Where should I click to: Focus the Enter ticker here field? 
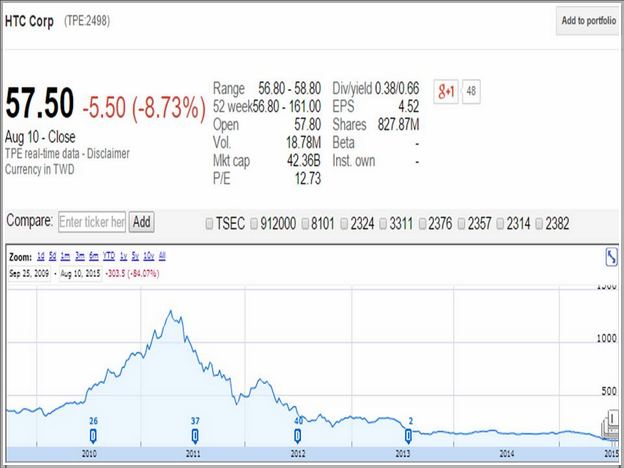coord(92,222)
